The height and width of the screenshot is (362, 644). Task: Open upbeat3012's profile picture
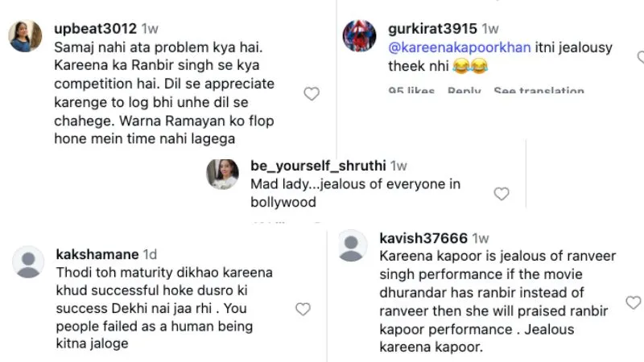click(25, 36)
